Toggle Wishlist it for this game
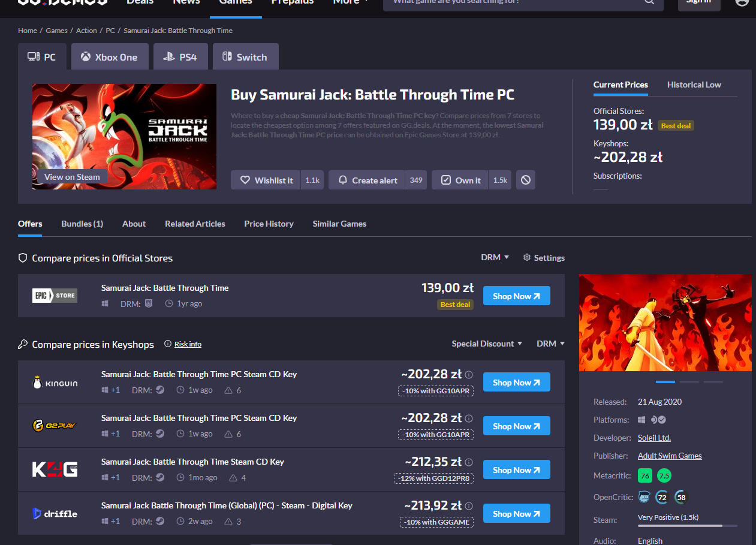Screen dimensions: 756x545 pyautogui.click(x=266, y=180)
